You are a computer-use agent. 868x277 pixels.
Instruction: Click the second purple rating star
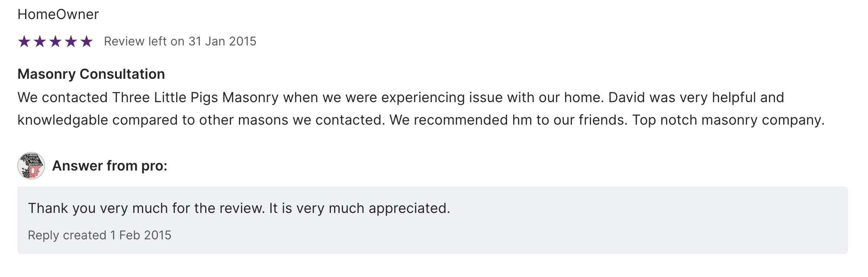click(40, 42)
